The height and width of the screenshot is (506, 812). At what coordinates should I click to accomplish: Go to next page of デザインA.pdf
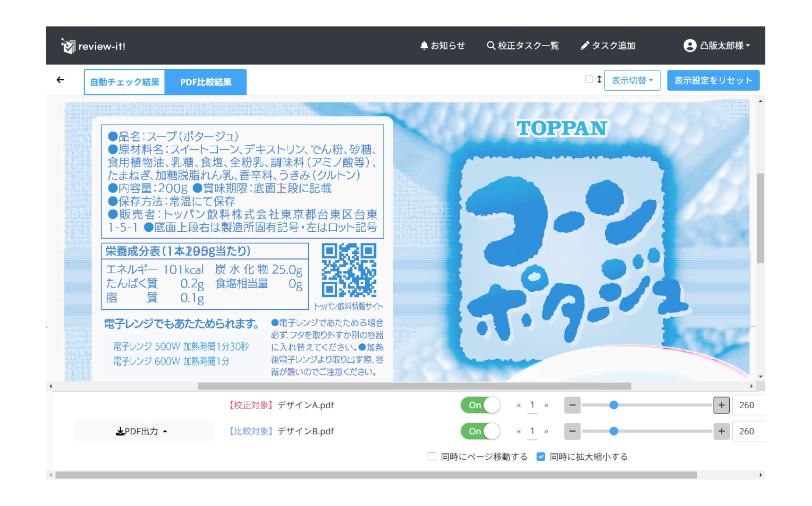(546, 405)
